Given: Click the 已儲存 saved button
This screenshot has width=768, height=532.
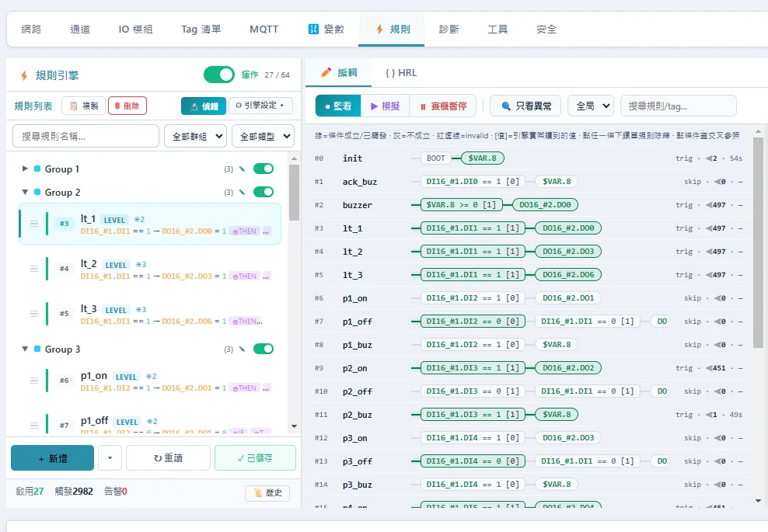Looking at the screenshot, I should (255, 458).
